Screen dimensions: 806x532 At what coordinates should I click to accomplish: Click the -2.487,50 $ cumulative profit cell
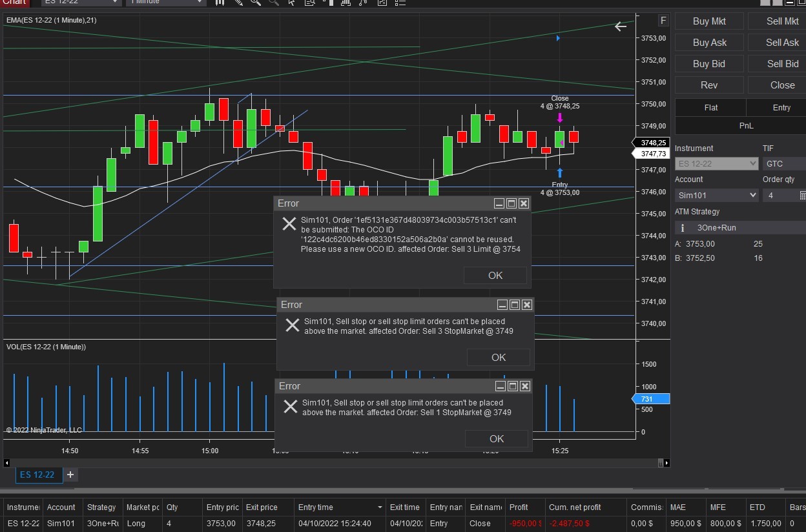pos(585,524)
